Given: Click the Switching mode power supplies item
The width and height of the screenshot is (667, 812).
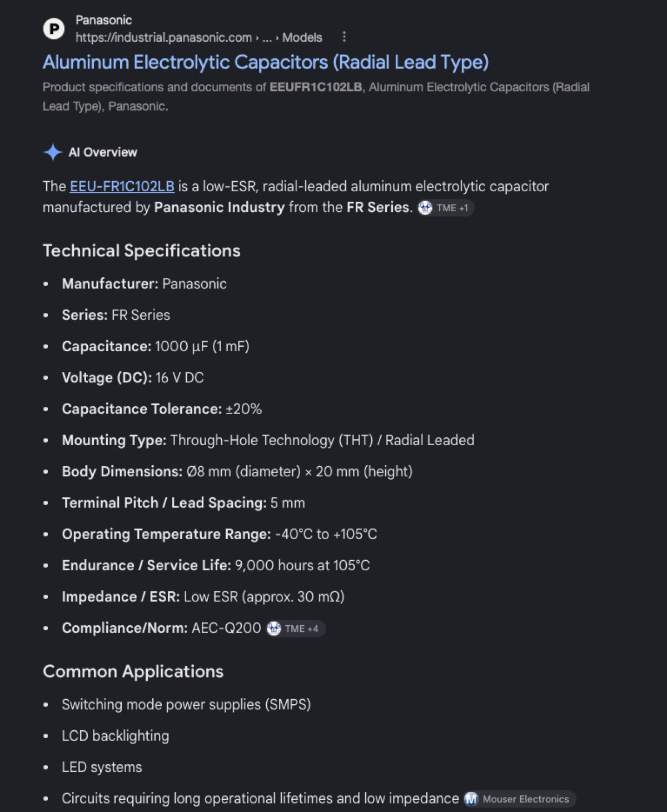Looking at the screenshot, I should [186, 704].
